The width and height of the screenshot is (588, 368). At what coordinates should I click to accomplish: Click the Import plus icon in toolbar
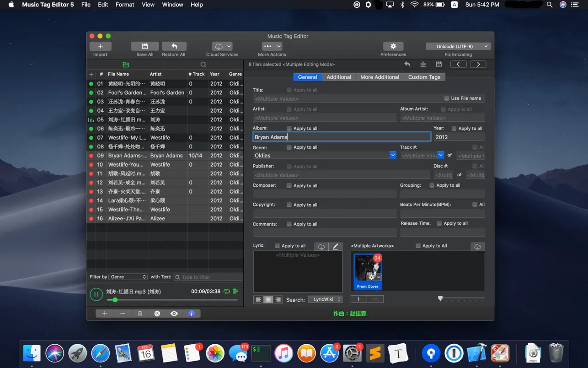pos(100,46)
